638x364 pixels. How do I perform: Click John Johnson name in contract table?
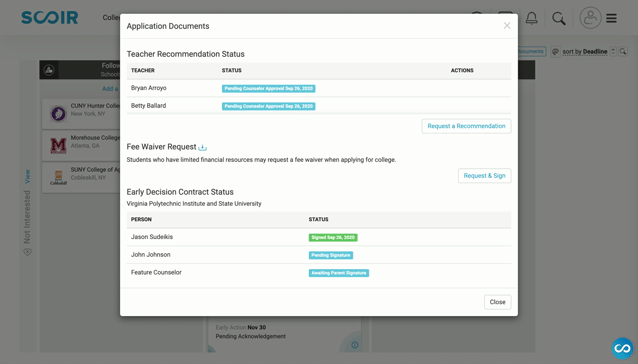pos(151,255)
